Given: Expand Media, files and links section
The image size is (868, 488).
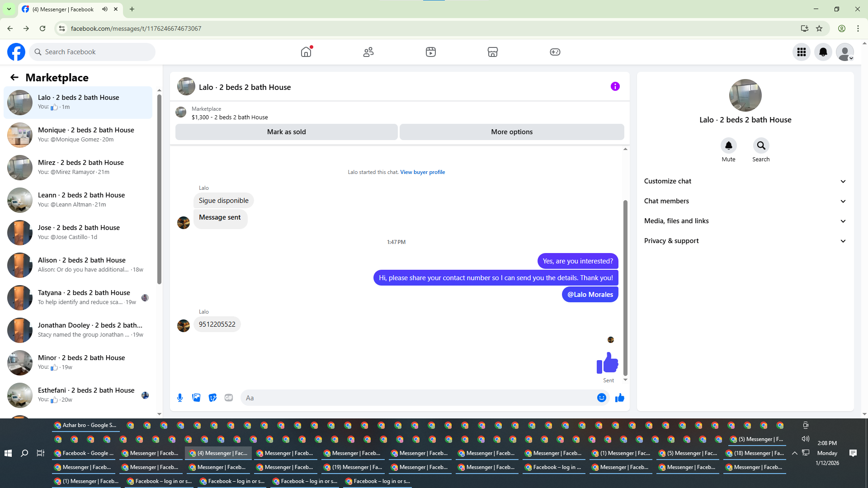Looking at the screenshot, I should [x=745, y=221].
